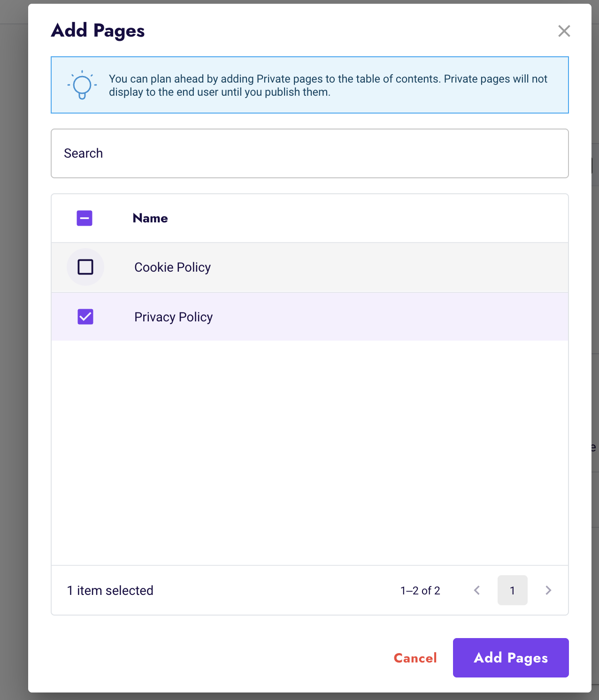Close the Add Pages dialog with X
Viewport: 599px width, 700px height.
coord(564,31)
